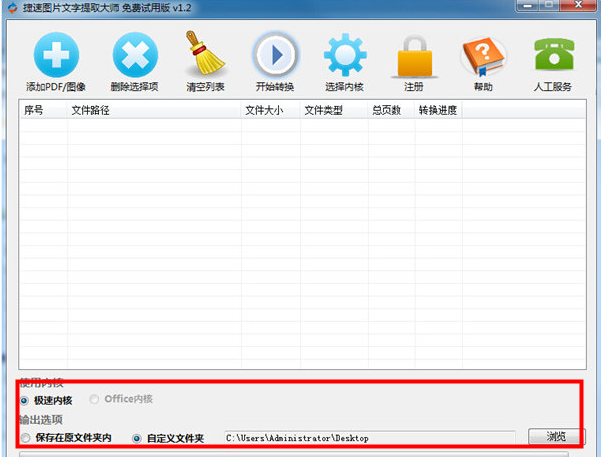Click the 转换进度 column header

pos(438,110)
